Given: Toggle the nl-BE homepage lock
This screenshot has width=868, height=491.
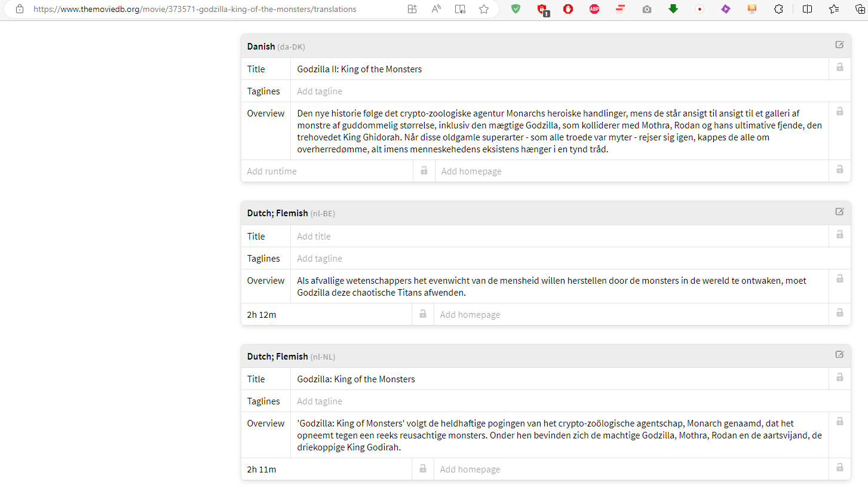Looking at the screenshot, I should click(x=840, y=313).
